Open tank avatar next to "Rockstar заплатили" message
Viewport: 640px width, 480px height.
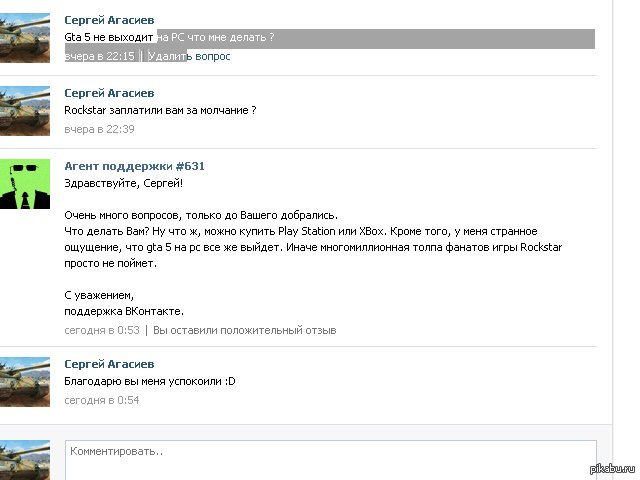pyautogui.click(x=25, y=110)
